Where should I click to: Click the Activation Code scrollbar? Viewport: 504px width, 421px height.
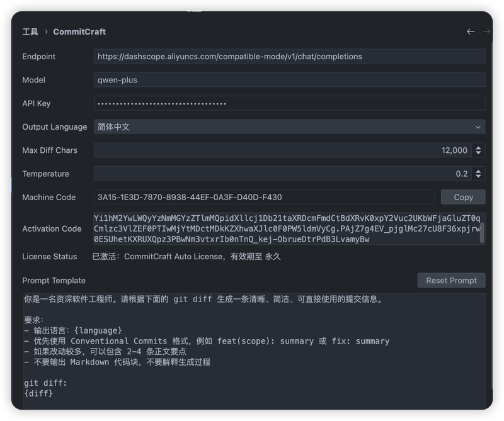[x=482, y=232]
